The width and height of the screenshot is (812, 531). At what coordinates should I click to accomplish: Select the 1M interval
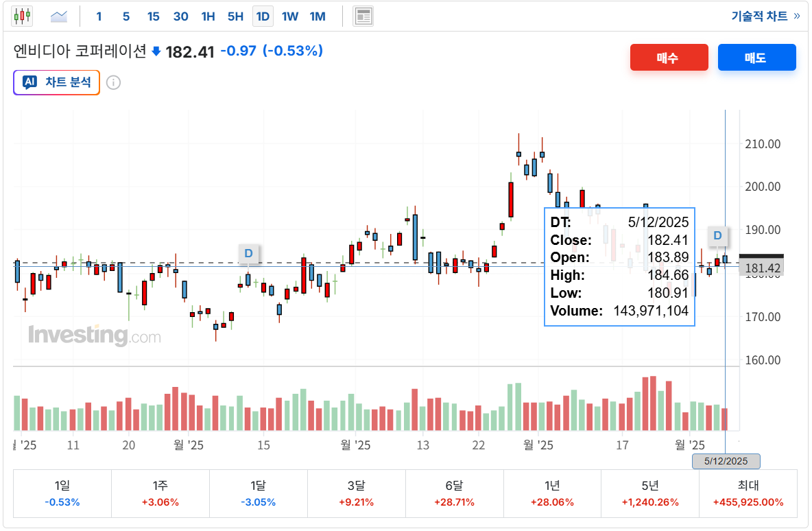click(318, 16)
